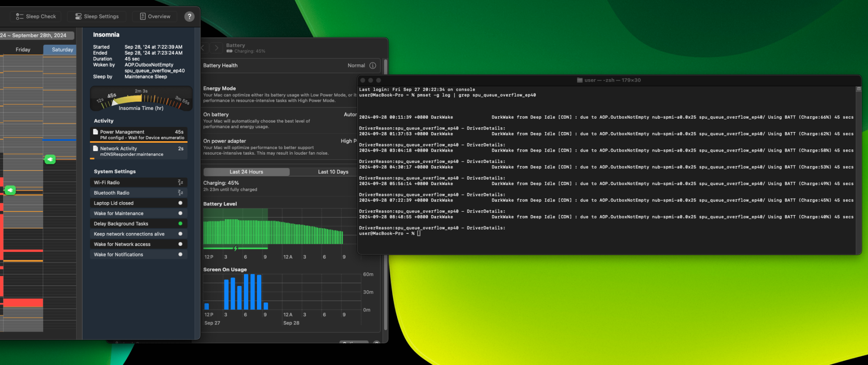
Task: Click the Battery settings window scrollbar
Action: click(385, 196)
